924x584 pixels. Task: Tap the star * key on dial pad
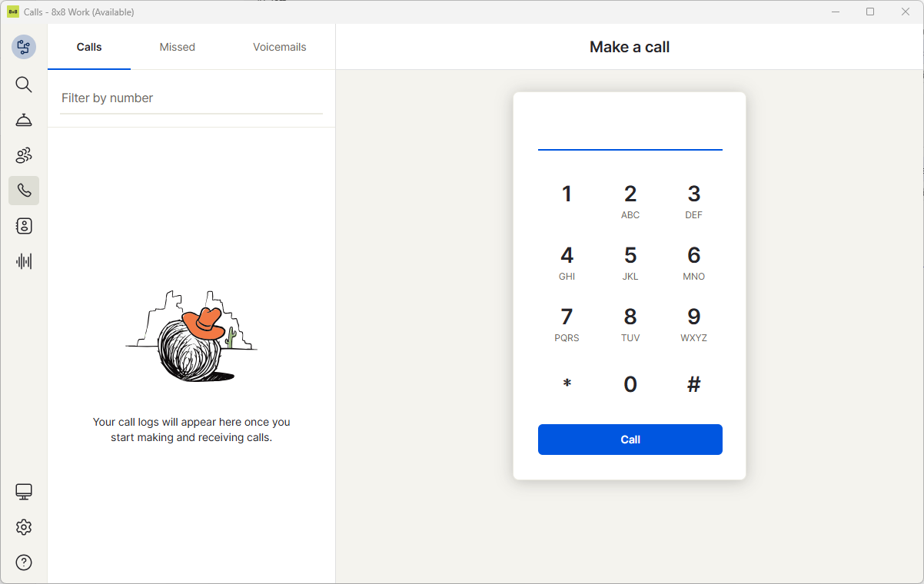point(567,384)
